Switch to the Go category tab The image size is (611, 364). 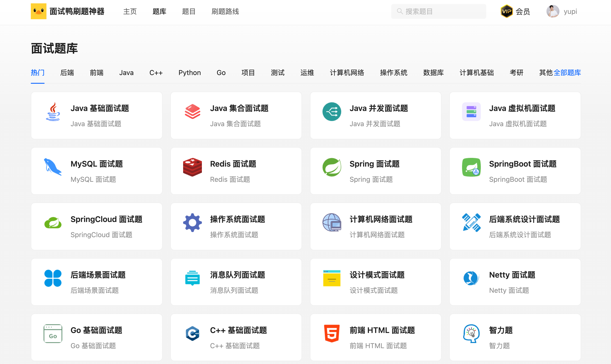click(221, 73)
